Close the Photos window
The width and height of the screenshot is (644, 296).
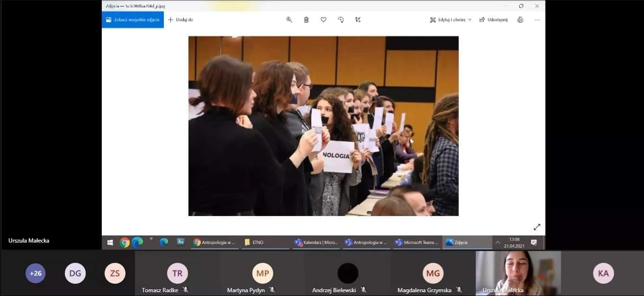point(537,6)
